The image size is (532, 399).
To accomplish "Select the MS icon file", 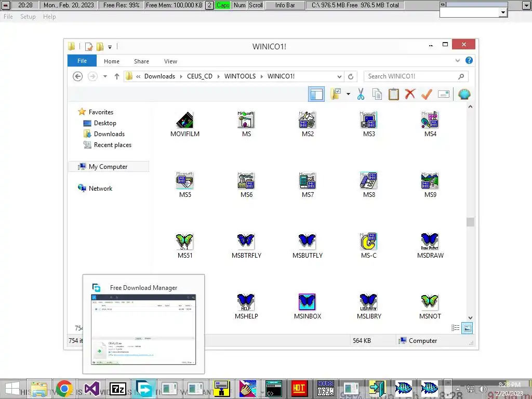I will tap(246, 124).
